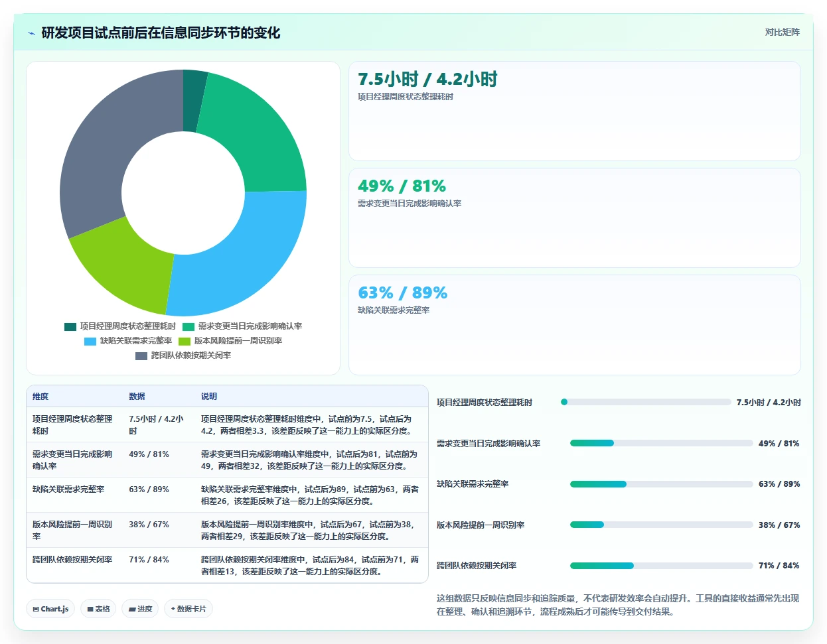
Task: Click the 数据卡片 tag chip
Action: 188,609
